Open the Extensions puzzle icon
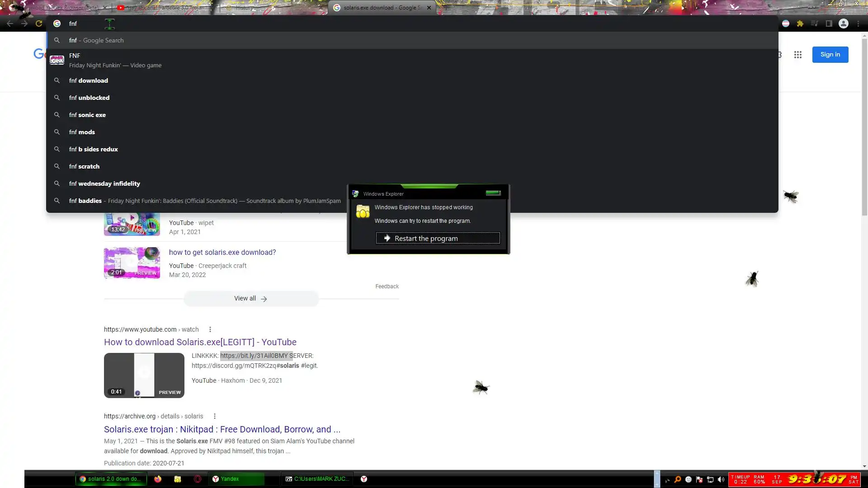The height and width of the screenshot is (488, 868). [800, 23]
